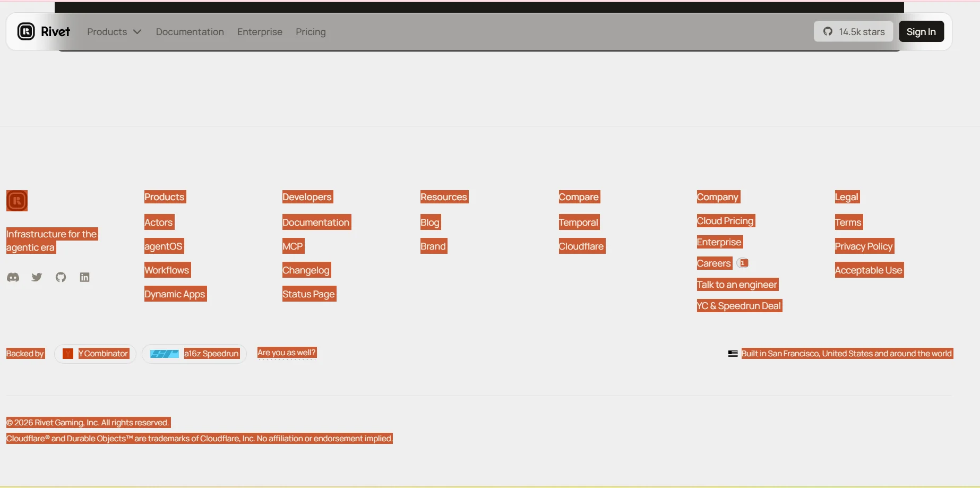Click the 'Backed by' label
Screen dimensions: 980x488
tap(25, 354)
